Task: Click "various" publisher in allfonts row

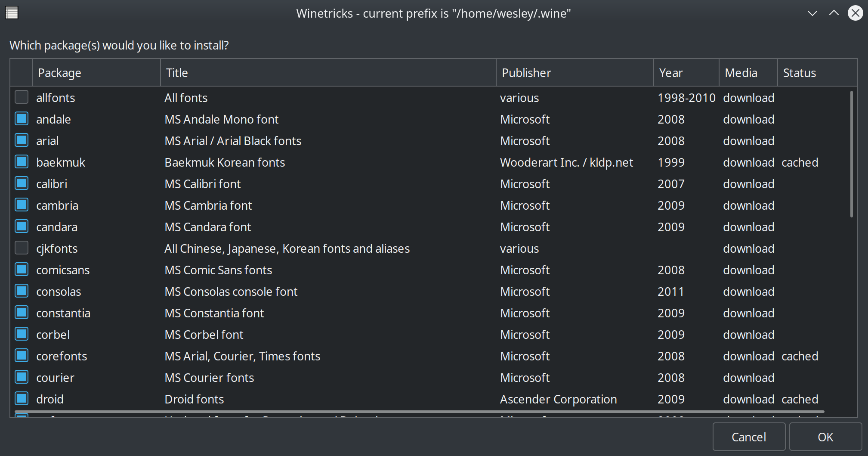Action: [519, 98]
